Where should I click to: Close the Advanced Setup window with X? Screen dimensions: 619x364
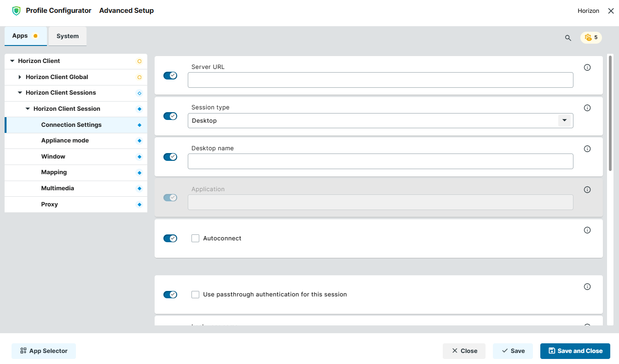pyautogui.click(x=611, y=11)
